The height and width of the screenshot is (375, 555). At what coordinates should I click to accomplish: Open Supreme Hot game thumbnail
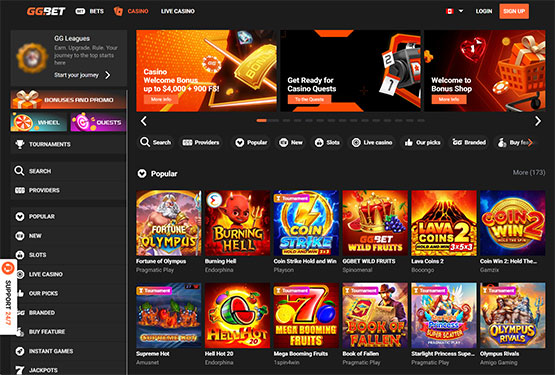point(169,315)
